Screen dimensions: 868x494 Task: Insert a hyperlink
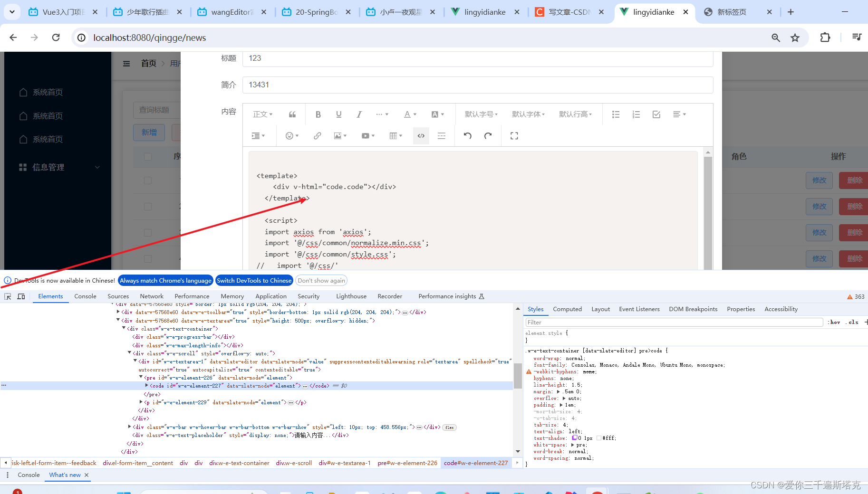coord(317,135)
